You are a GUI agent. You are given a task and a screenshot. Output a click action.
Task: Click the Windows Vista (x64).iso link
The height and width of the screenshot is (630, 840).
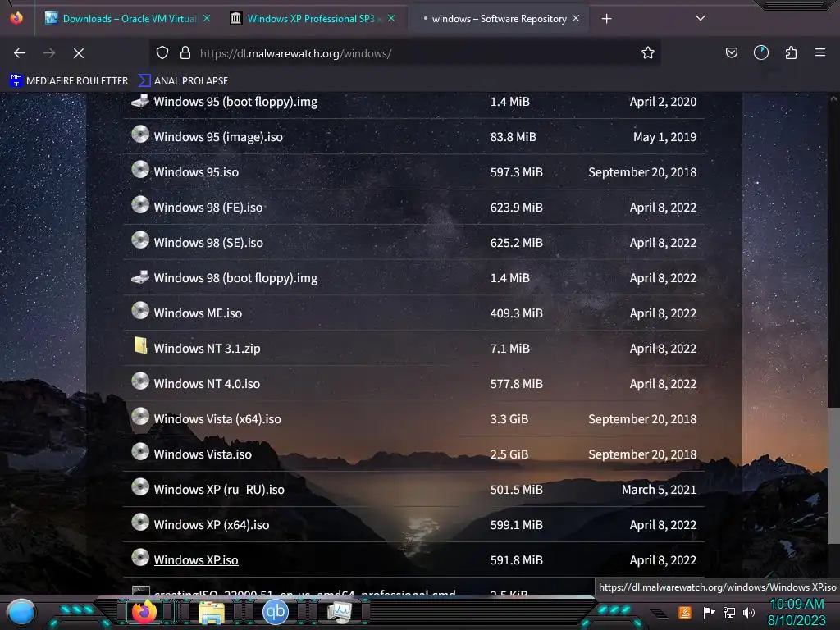(x=217, y=419)
